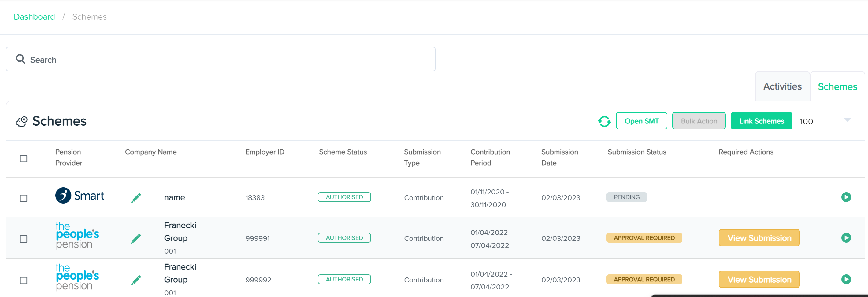The image size is (868, 297).
Task: Click Contribution type in employer 999991 row
Action: pyautogui.click(x=424, y=238)
